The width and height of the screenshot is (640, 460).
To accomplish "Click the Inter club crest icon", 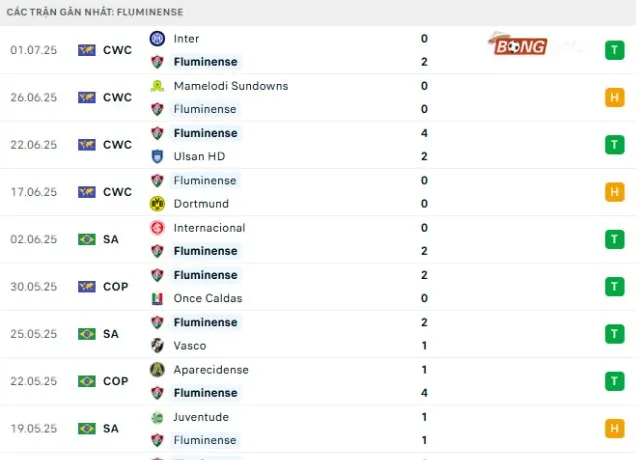I will pyautogui.click(x=157, y=39).
